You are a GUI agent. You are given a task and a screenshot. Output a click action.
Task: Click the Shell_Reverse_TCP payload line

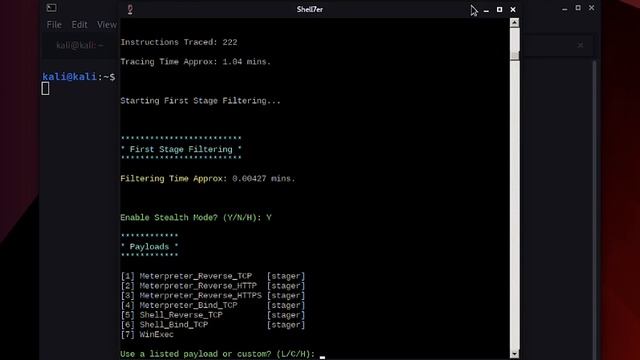click(x=213, y=315)
